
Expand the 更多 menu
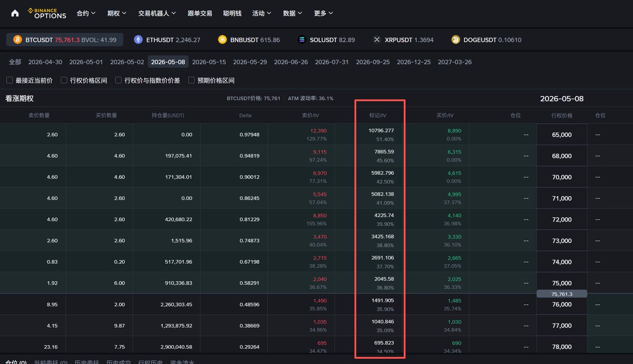coord(323,13)
